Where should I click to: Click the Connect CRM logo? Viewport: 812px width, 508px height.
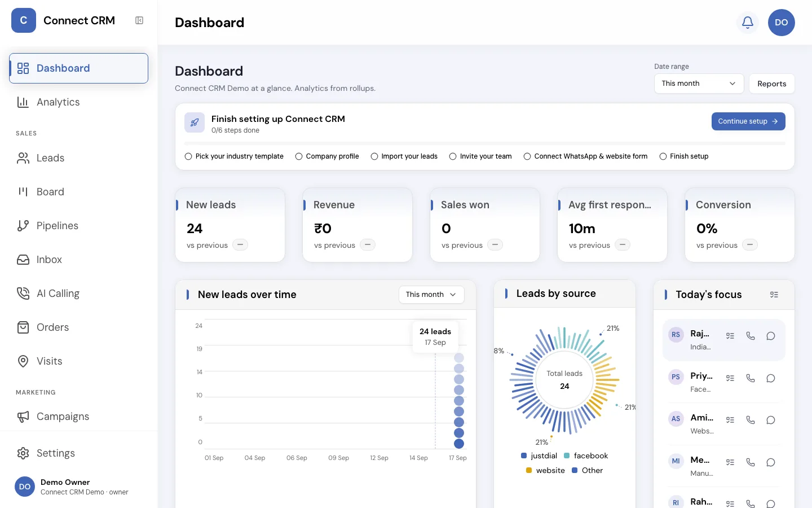coord(24,20)
